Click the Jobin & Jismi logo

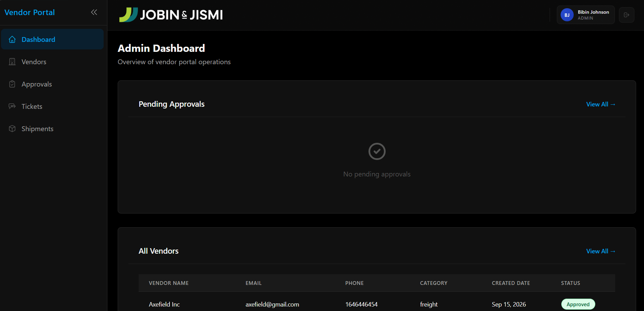point(171,15)
